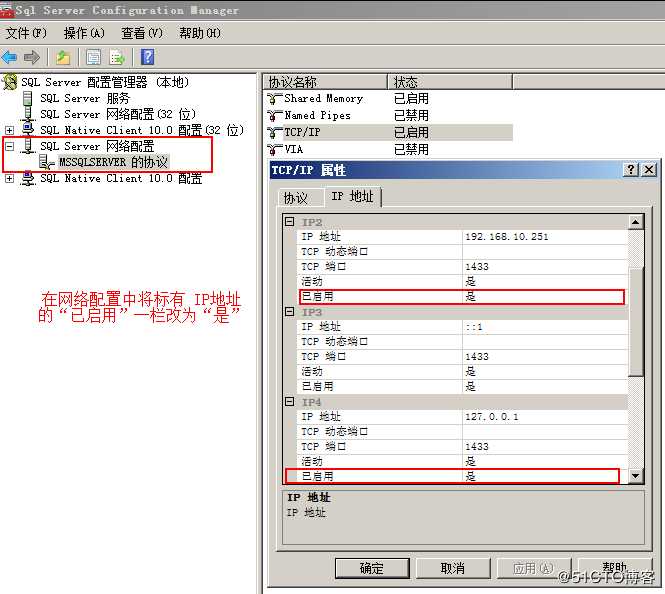Click the property list scrollbar thumb
The width and height of the screenshot is (665, 594).
tap(635, 321)
